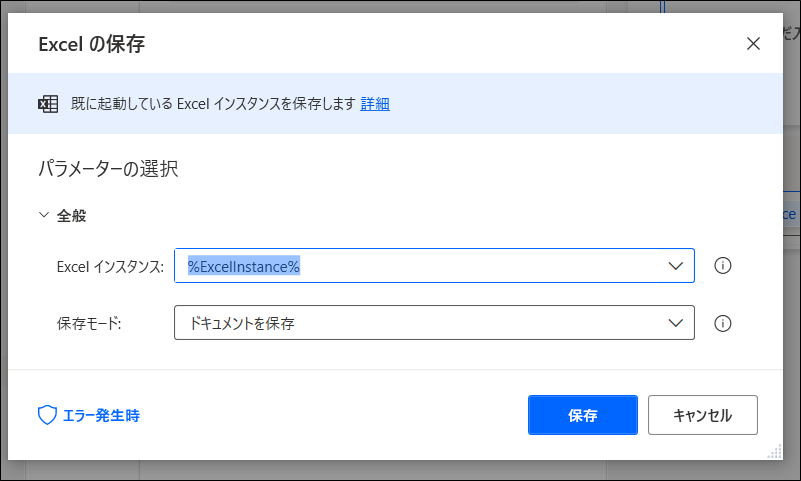Click the shield icon for エラー発生時
Screen dimensions: 801x481
click(x=47, y=415)
